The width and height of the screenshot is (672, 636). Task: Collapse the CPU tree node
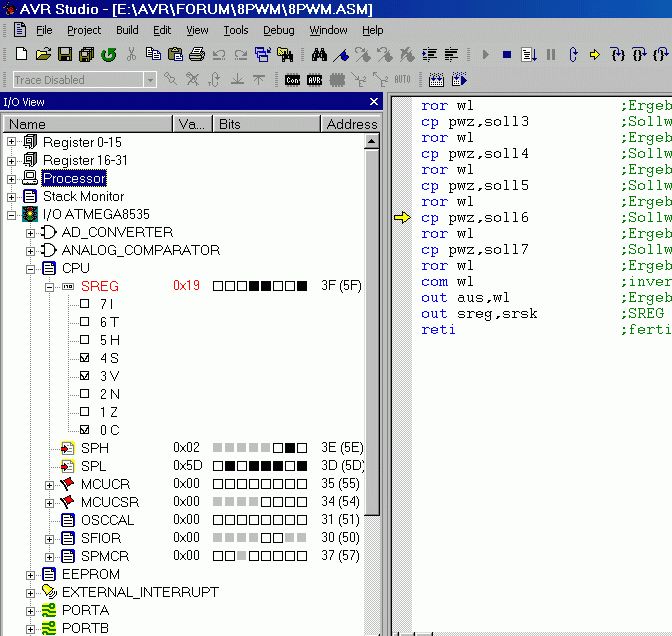coord(31,269)
